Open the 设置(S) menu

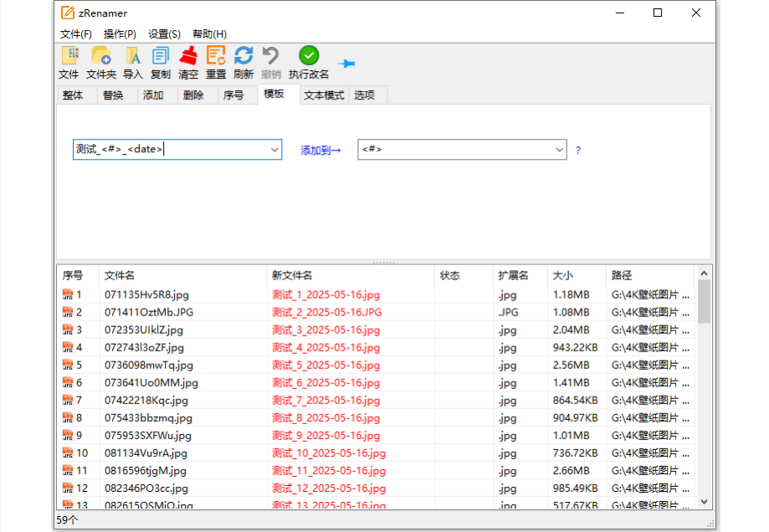point(164,33)
